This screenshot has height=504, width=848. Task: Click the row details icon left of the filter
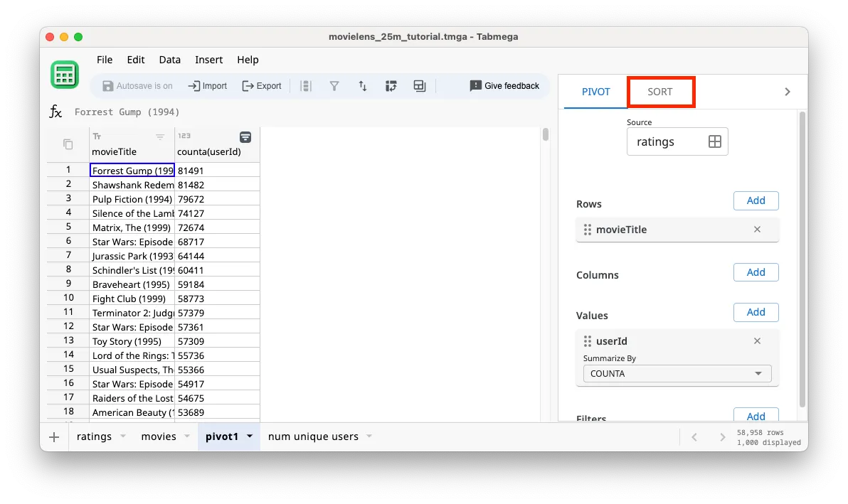coord(306,85)
